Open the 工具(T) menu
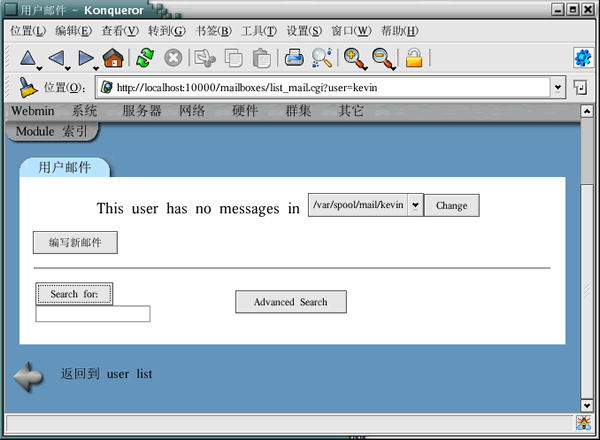 coord(259,31)
